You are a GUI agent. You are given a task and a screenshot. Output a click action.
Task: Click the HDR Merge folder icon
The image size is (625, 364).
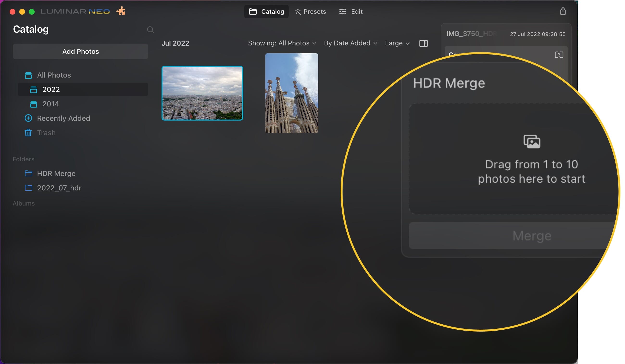[x=28, y=173]
